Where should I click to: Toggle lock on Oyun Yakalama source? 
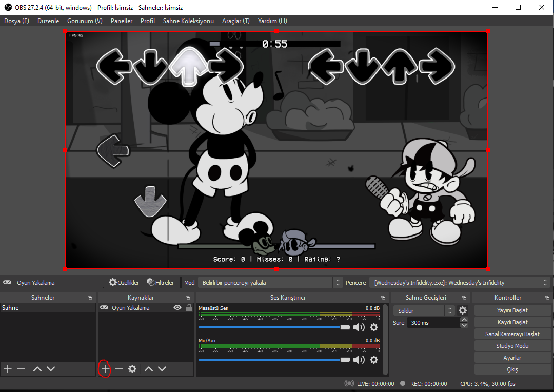[189, 308]
